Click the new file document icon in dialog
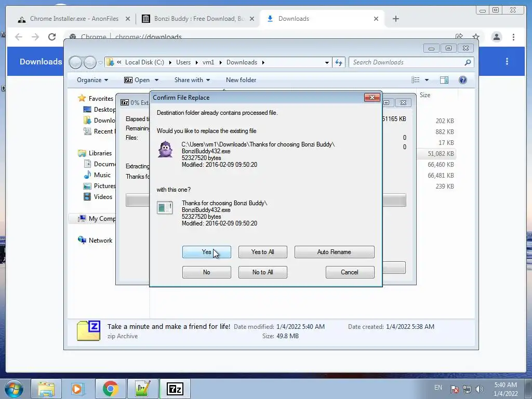 165,207
